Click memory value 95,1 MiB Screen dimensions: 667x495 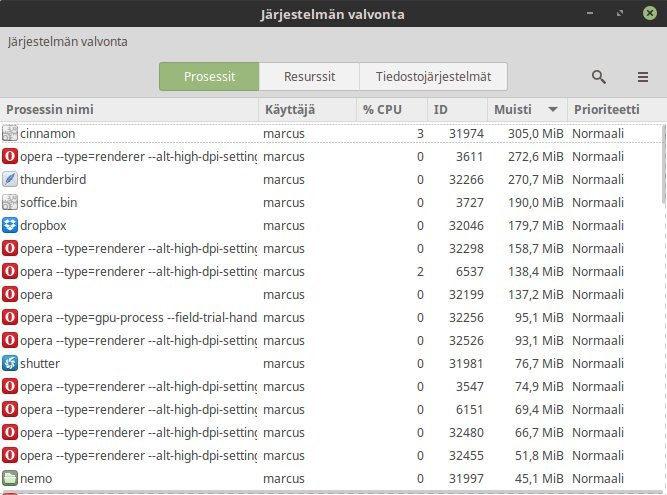click(539, 318)
